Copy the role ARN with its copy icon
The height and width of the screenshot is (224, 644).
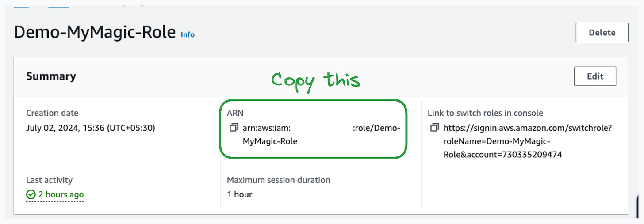tap(234, 128)
